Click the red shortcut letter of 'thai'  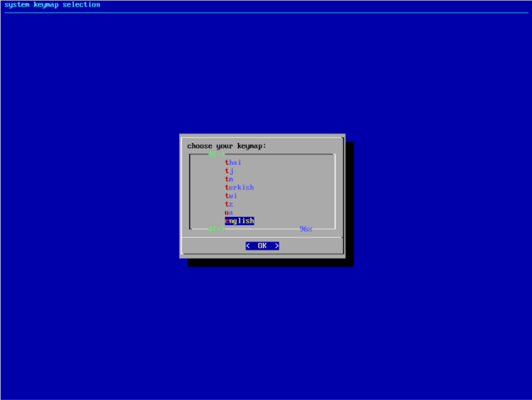click(x=227, y=162)
